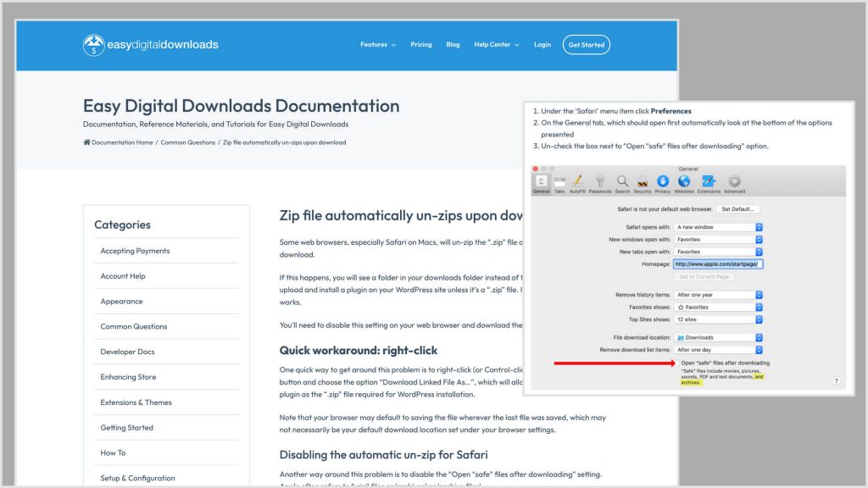This screenshot has width=868, height=488.
Task: Expand the "Safari opens with" dropdown
Action: (719, 227)
